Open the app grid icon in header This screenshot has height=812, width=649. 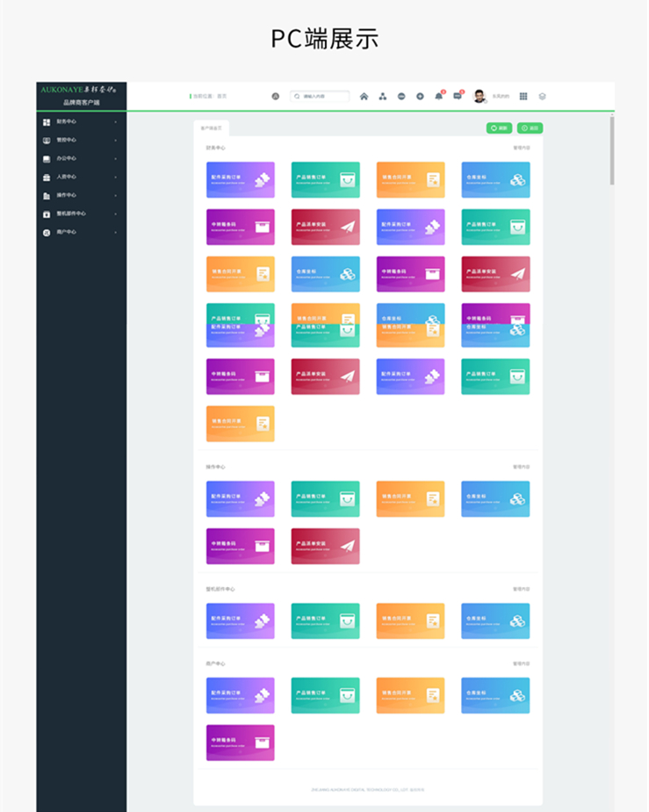(x=523, y=97)
